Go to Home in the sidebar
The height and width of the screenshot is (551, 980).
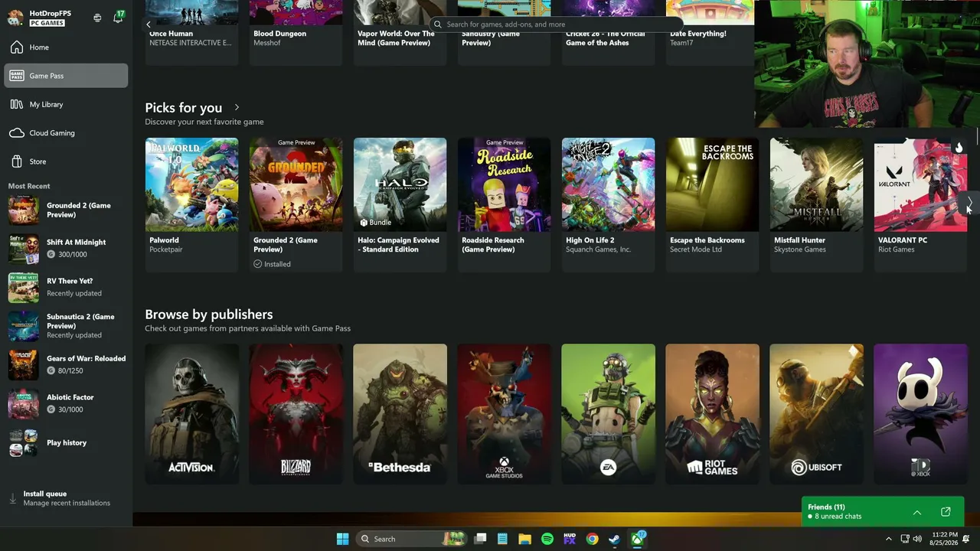pyautogui.click(x=67, y=47)
